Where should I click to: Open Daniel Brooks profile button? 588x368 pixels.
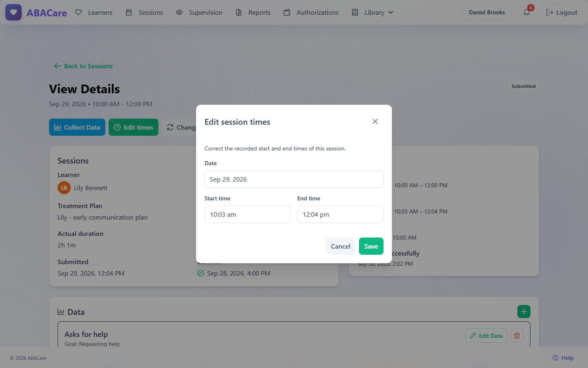tap(487, 12)
